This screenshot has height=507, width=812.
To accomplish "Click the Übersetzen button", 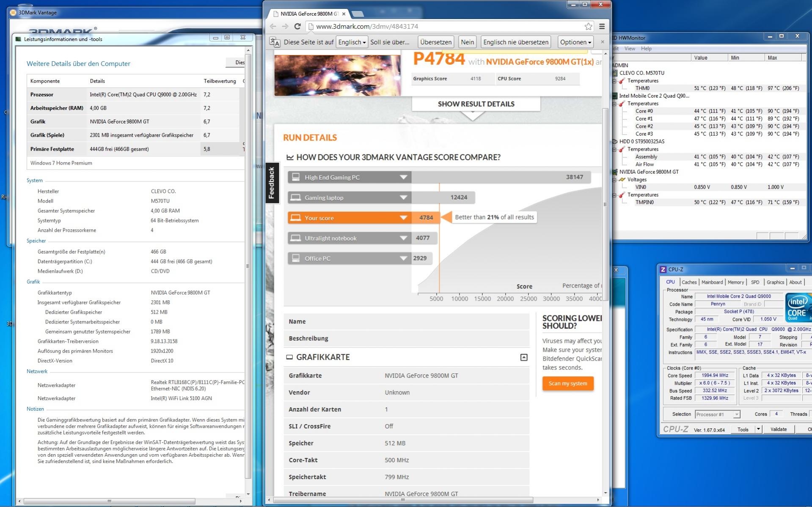I will point(436,42).
